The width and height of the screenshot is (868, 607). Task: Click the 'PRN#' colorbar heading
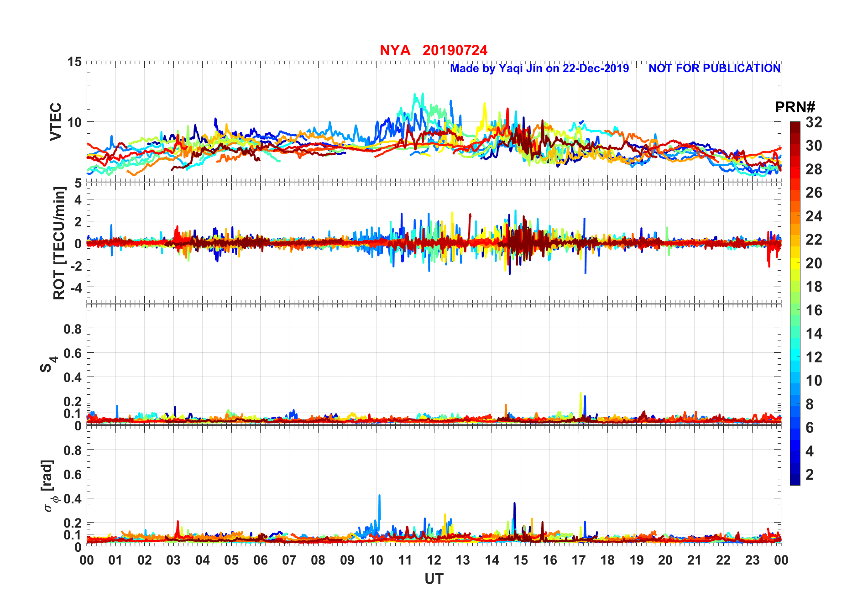tap(795, 107)
